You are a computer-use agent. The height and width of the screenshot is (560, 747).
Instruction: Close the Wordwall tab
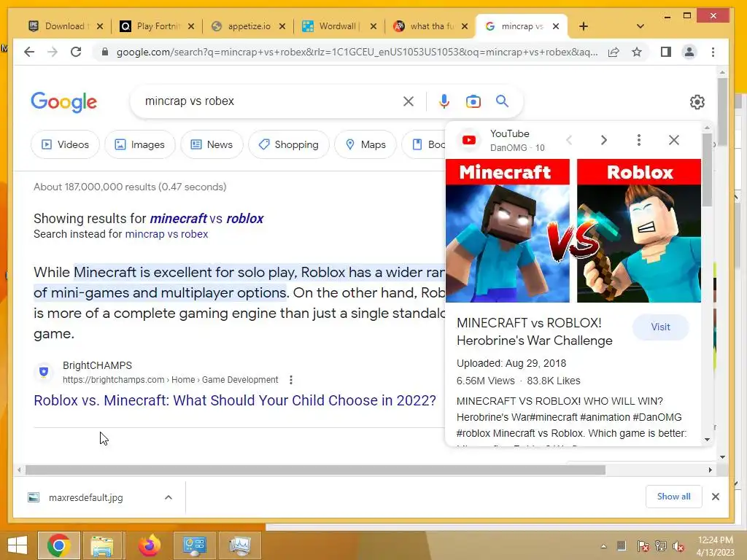pos(373,26)
